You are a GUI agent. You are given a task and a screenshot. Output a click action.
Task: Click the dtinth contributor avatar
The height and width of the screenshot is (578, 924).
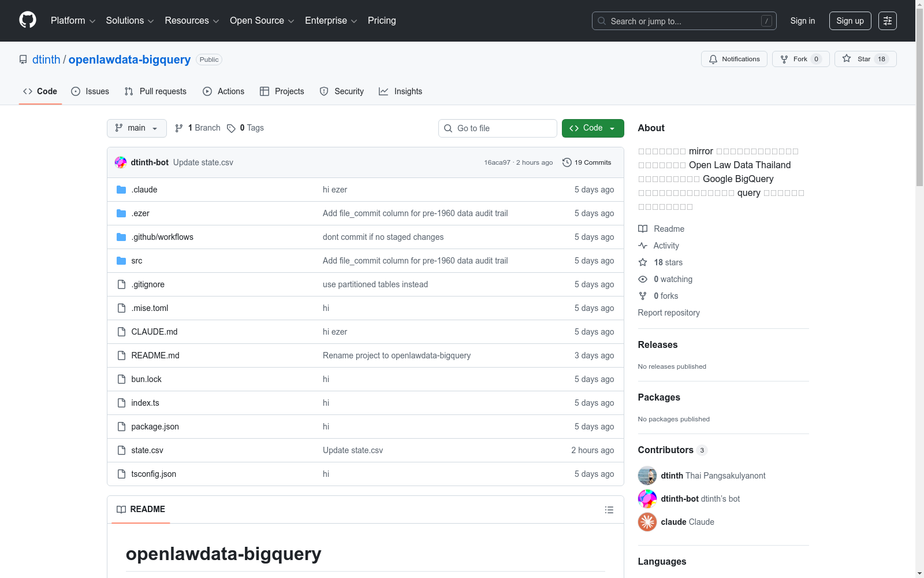point(647,476)
